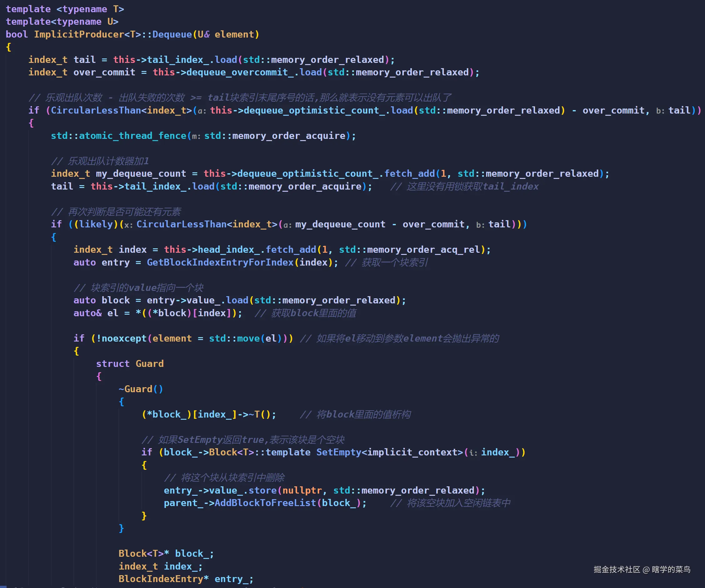Click the m: inlay hint in atomic_thread_fence
705x588 pixels.
(x=196, y=137)
